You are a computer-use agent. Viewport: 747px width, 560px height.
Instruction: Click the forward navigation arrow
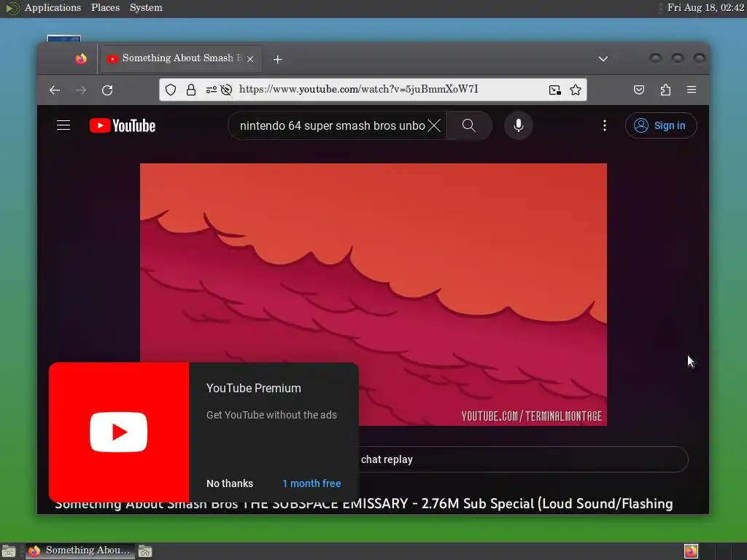coord(81,90)
